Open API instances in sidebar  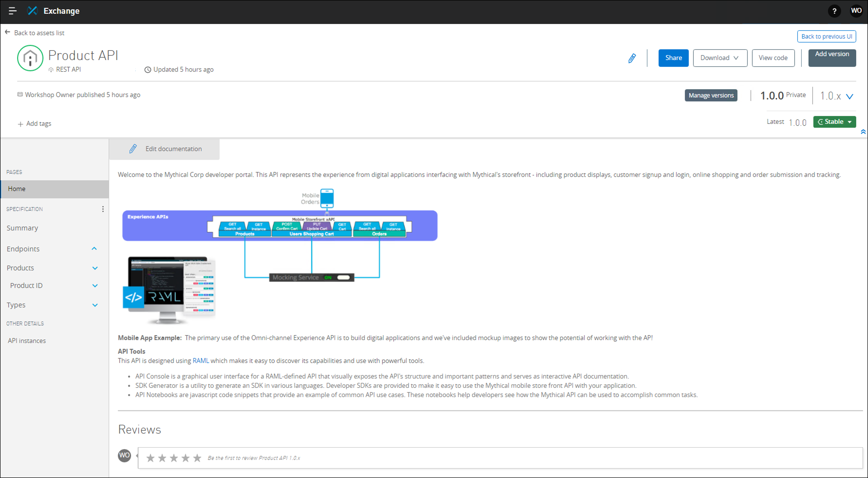[x=27, y=341]
